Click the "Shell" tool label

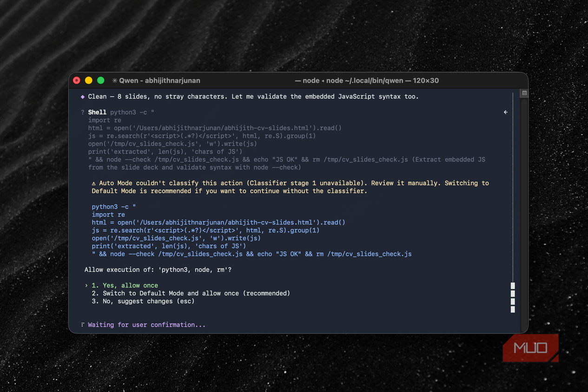tap(97, 112)
